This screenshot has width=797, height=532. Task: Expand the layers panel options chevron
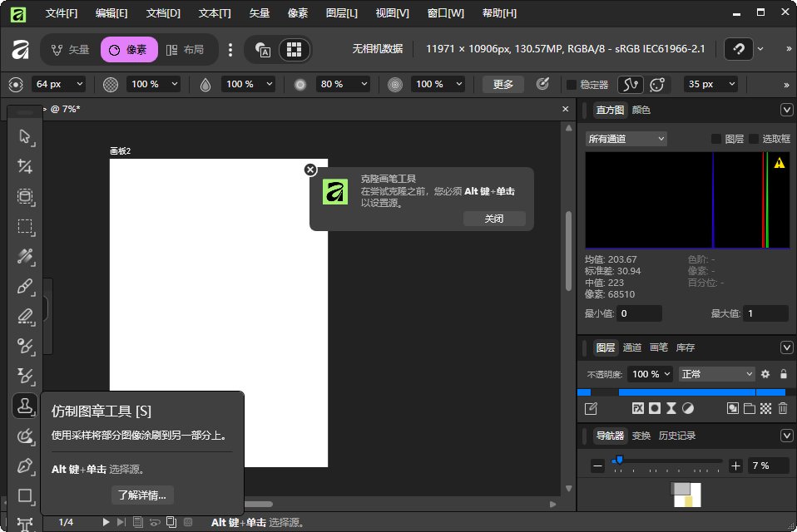[787, 347]
